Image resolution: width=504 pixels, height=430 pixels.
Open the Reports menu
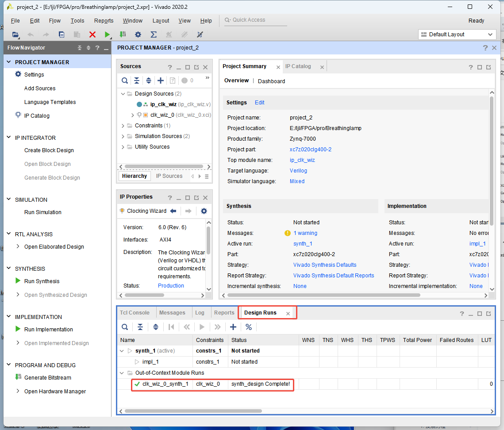click(104, 20)
